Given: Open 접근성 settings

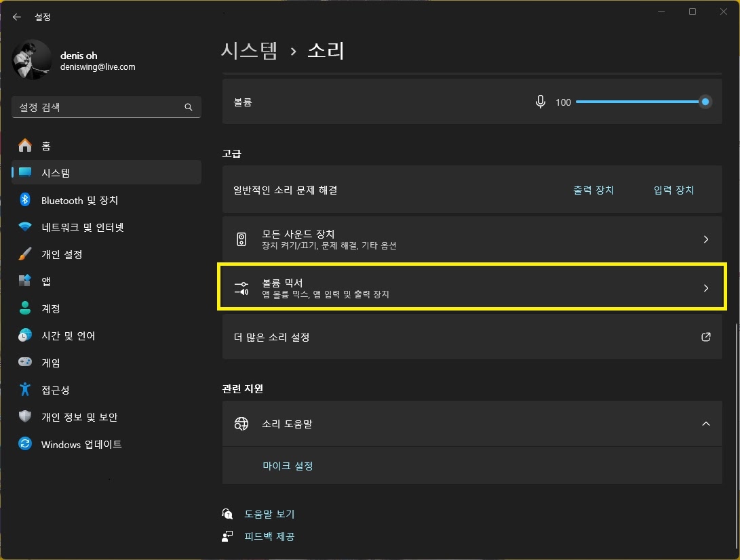Looking at the screenshot, I should point(106,389).
